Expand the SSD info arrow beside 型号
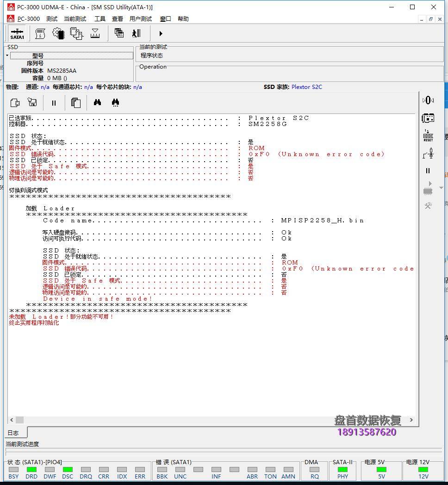The width and height of the screenshot is (448, 485). pyautogui.click(x=7, y=56)
